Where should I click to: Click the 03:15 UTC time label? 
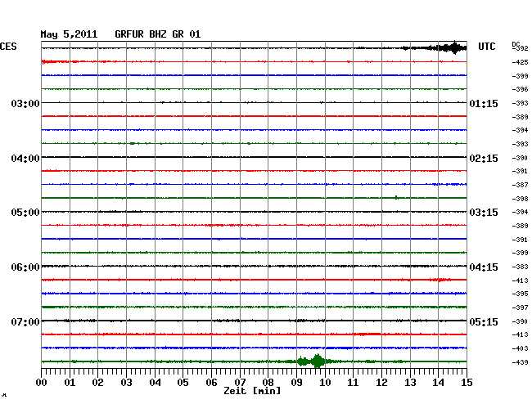tap(484, 213)
